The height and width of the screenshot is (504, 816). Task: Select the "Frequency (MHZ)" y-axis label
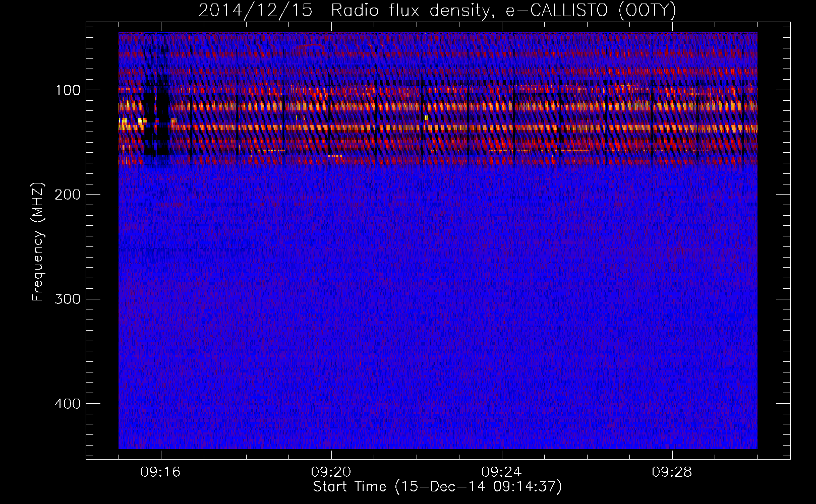38,242
